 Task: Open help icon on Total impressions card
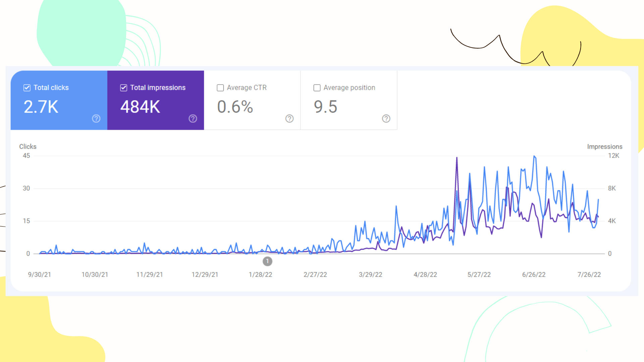(x=193, y=119)
